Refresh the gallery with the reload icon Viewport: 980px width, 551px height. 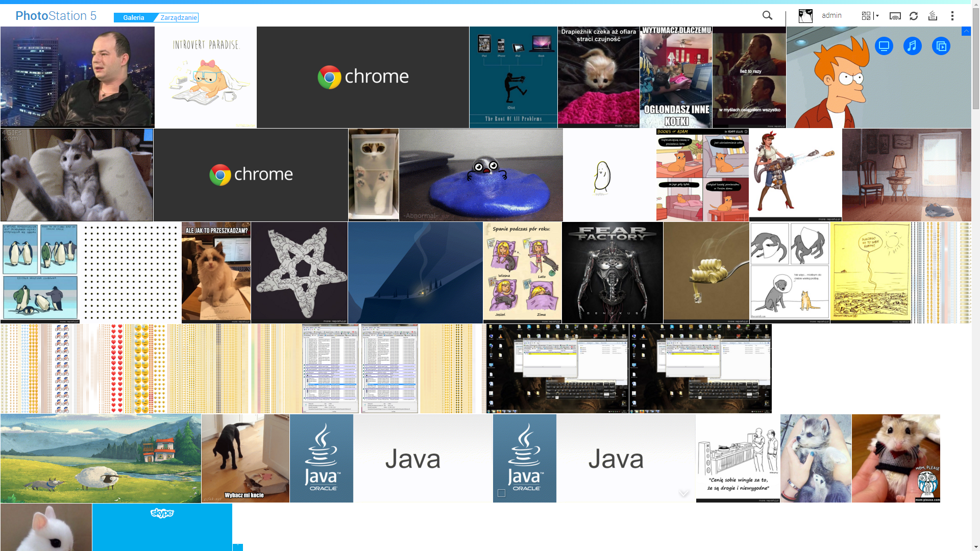[914, 16]
